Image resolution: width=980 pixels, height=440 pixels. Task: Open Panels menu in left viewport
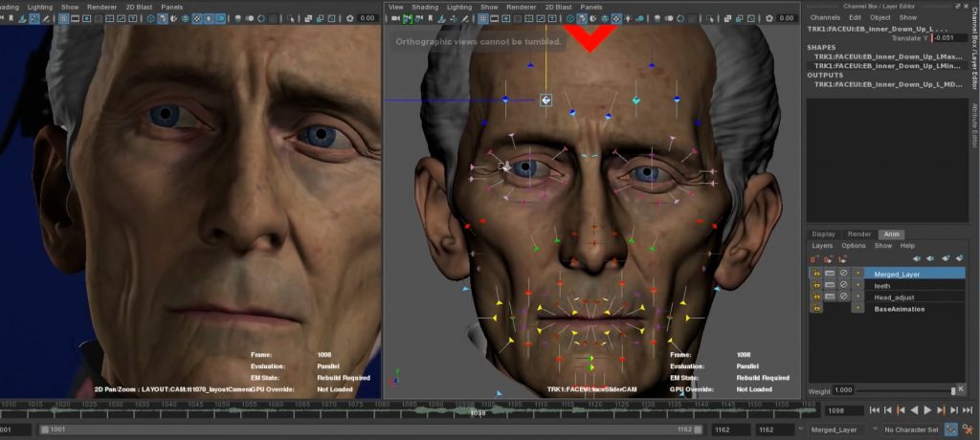(171, 7)
